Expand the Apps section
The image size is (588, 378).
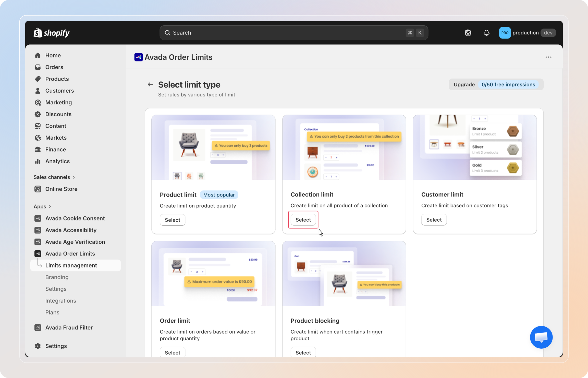tap(42, 206)
